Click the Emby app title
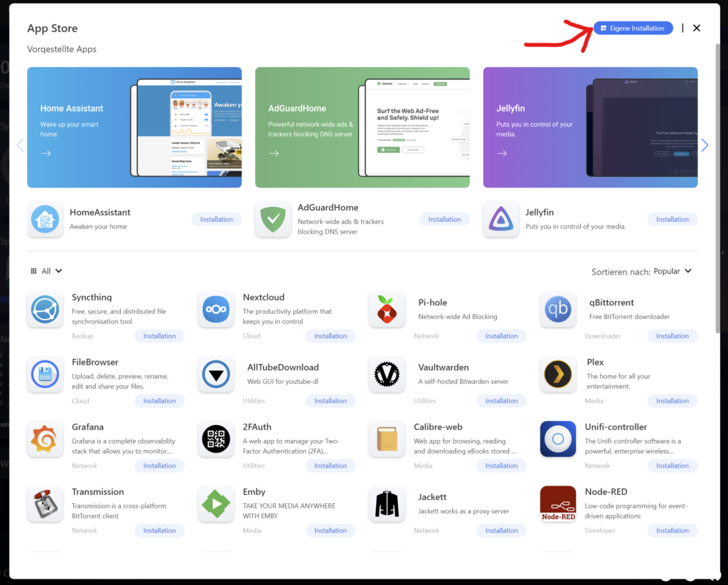The image size is (728, 585). [254, 492]
